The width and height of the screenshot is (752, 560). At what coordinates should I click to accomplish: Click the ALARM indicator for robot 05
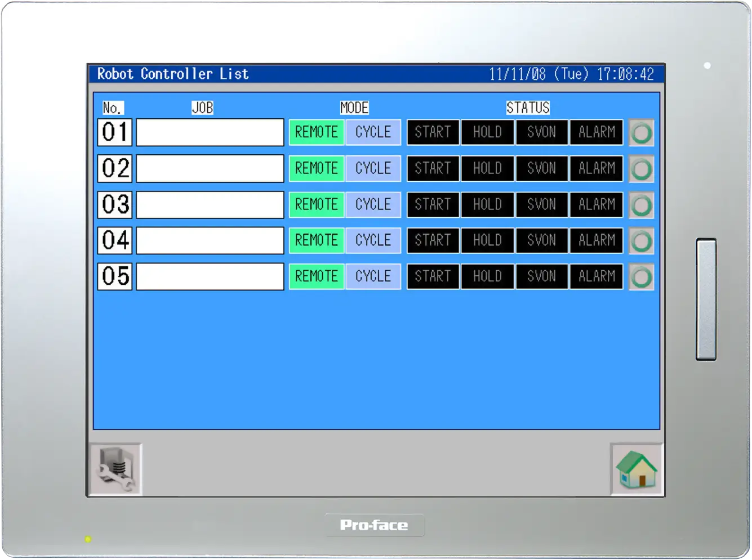pyautogui.click(x=597, y=276)
